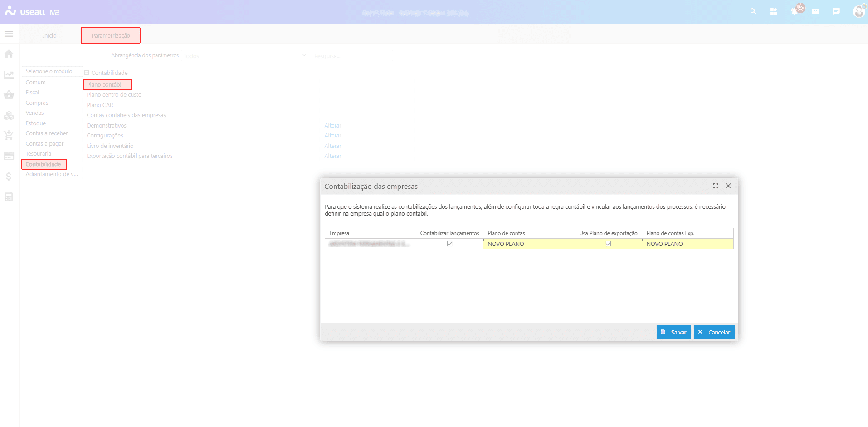Select the Parametrização tab

[111, 35]
